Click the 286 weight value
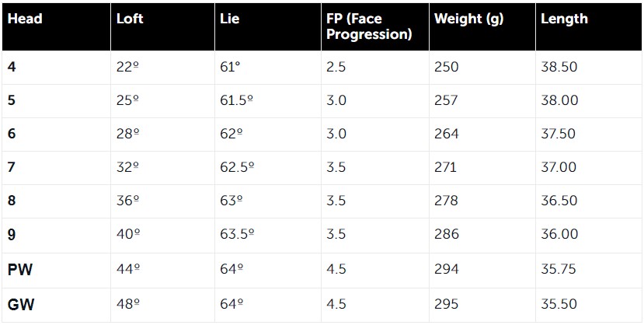The height and width of the screenshot is (325, 644). click(446, 234)
